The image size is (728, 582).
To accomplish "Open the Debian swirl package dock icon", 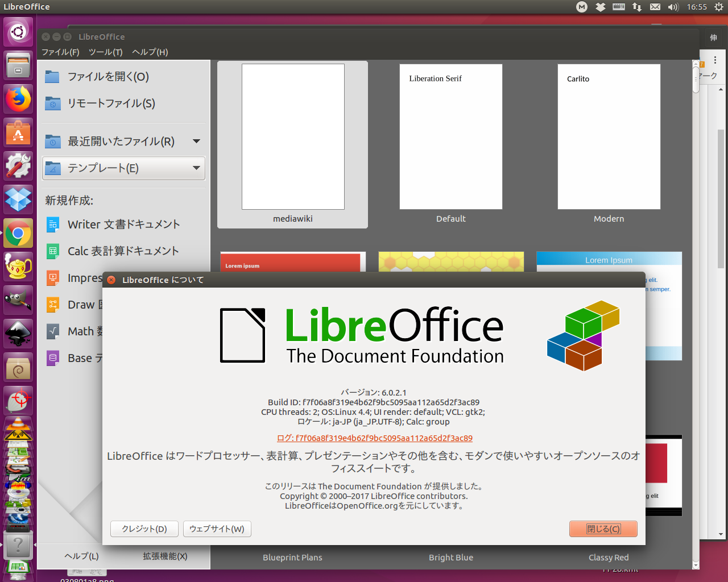I will point(18,367).
